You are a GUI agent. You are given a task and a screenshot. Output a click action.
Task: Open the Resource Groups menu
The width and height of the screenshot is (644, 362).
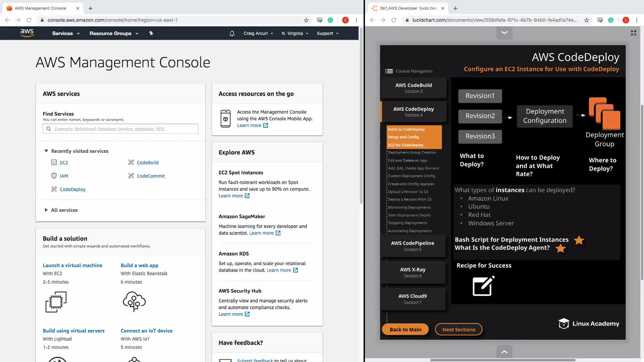pos(114,34)
